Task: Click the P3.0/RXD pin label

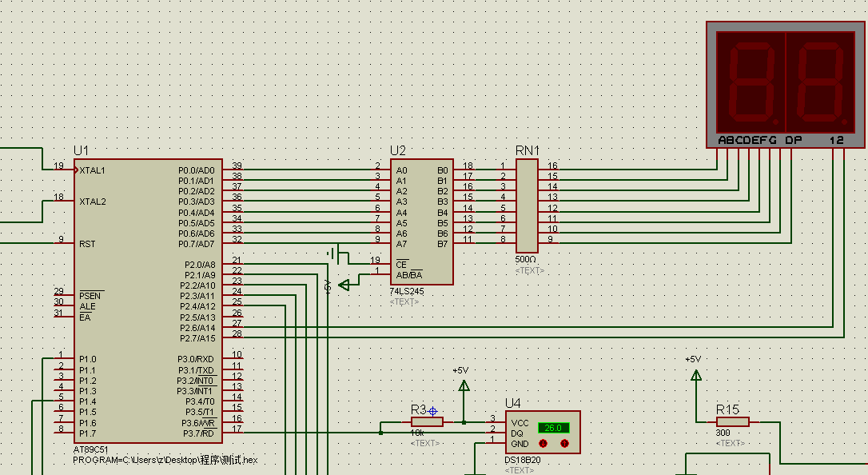Action: coord(195,359)
